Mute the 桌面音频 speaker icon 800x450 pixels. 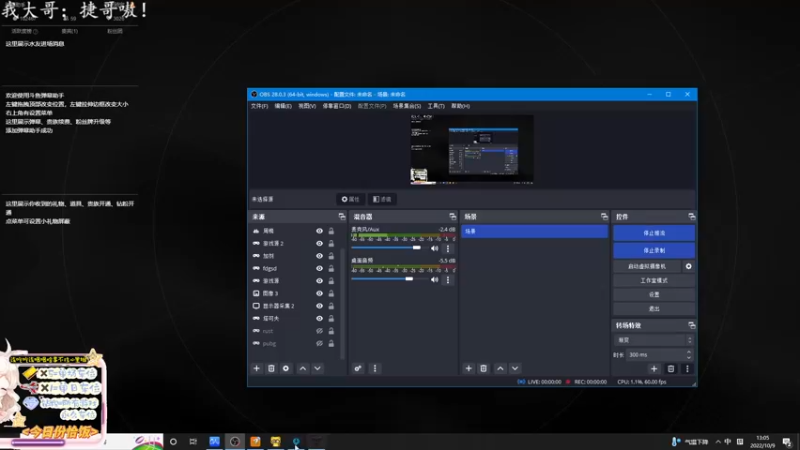click(435, 280)
